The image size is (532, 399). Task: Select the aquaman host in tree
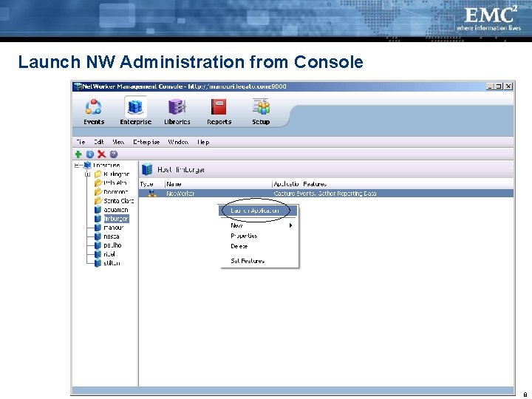pos(116,210)
